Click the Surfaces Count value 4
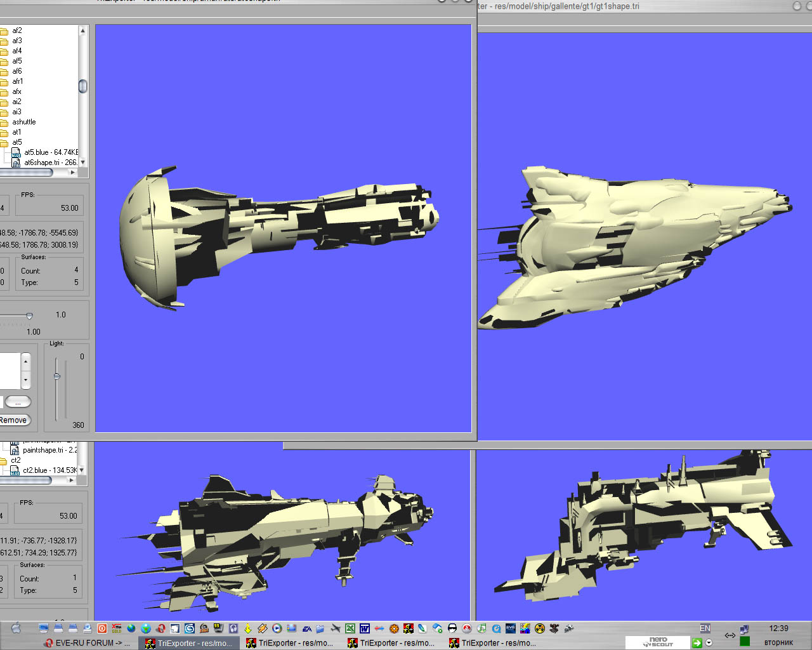Viewport: 812px width, 650px height. (x=76, y=270)
